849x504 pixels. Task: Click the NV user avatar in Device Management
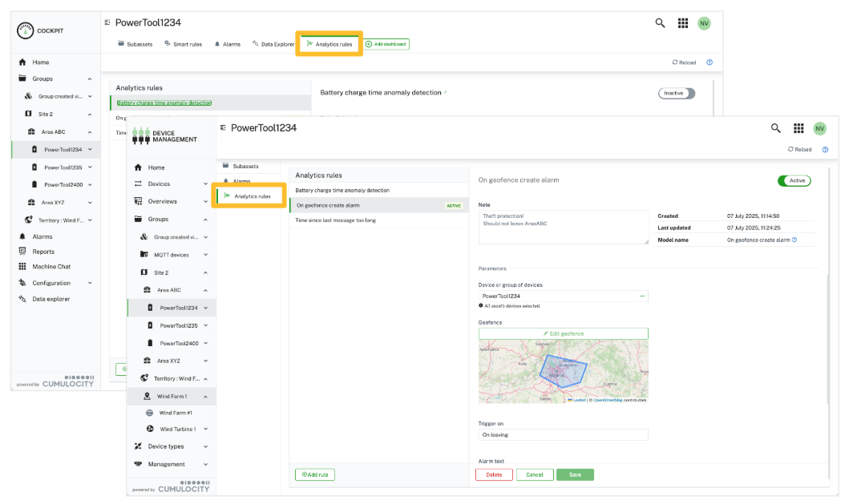(x=819, y=128)
